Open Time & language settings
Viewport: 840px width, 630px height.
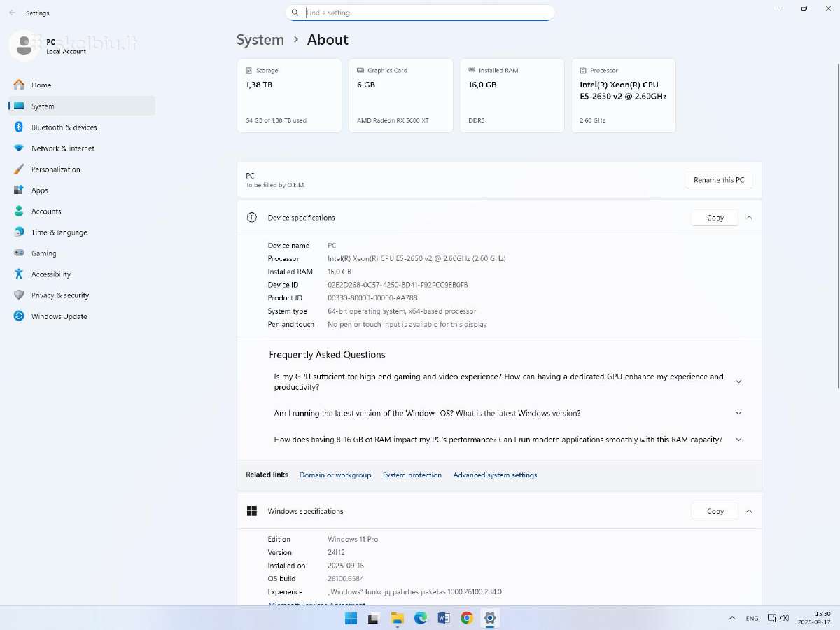point(81,232)
